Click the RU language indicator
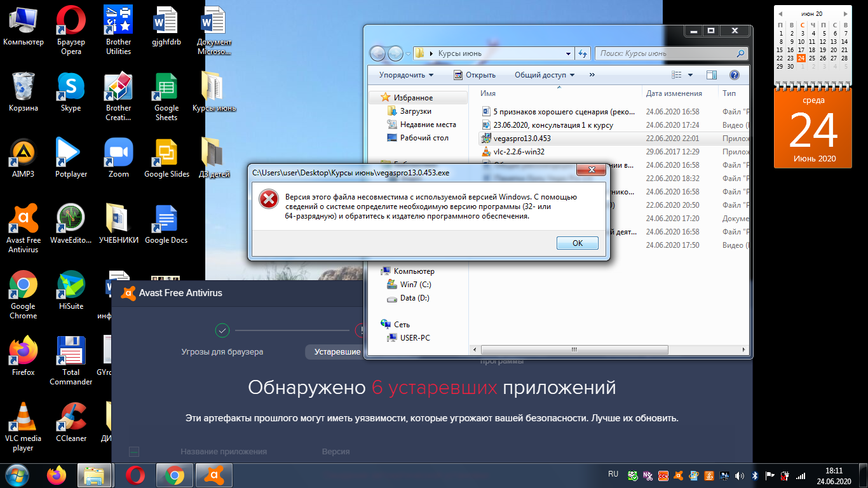Screen dimensions: 868x488 613,474
